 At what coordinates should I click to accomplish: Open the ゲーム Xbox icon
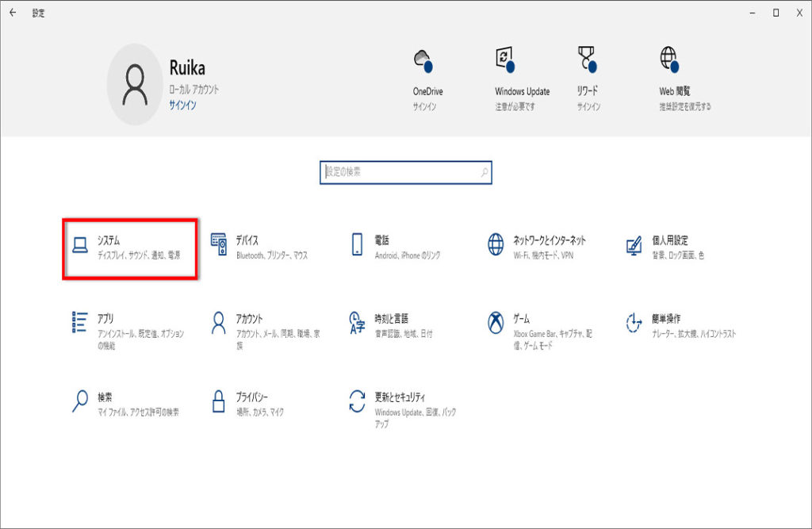point(496,322)
